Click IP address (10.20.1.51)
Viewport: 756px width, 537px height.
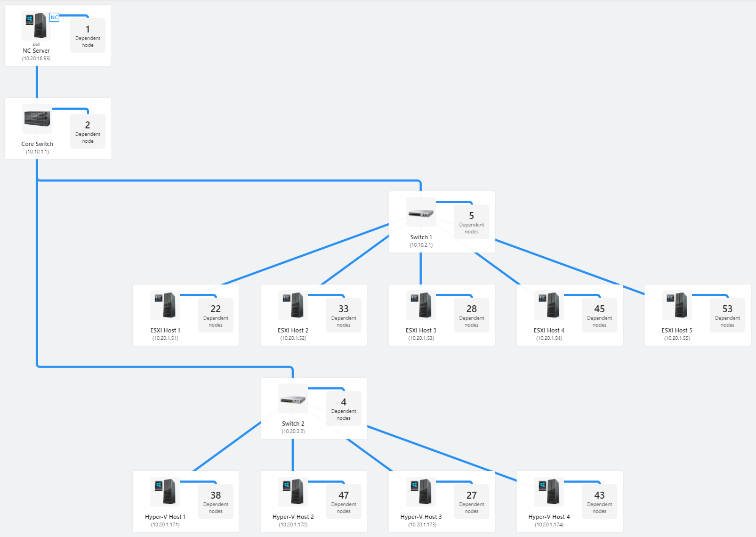pos(165,338)
